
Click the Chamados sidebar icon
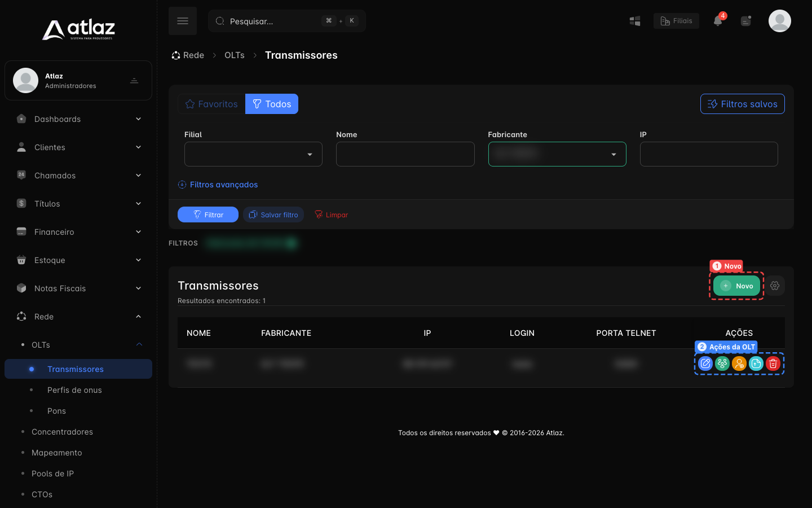click(x=21, y=175)
